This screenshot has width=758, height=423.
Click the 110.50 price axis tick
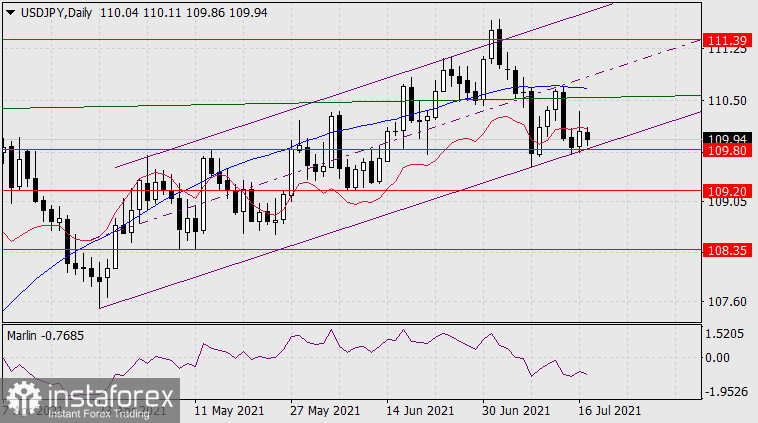(x=725, y=101)
